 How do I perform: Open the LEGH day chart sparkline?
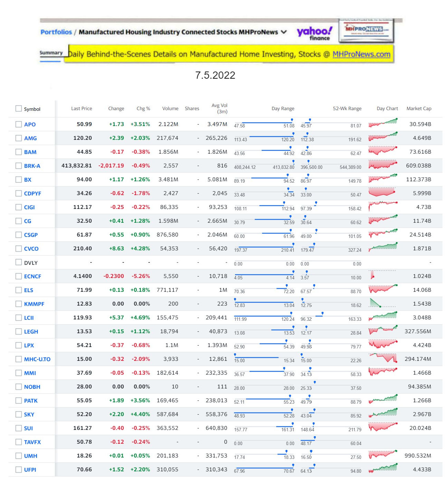click(x=383, y=330)
